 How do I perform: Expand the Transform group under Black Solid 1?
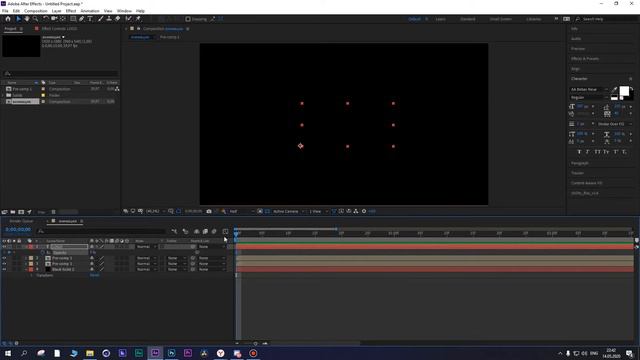click(31, 276)
